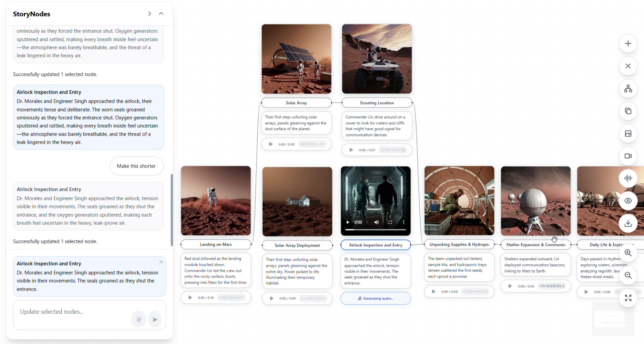Click the Make this shorter message
This screenshot has height=344, width=644.
tap(136, 166)
